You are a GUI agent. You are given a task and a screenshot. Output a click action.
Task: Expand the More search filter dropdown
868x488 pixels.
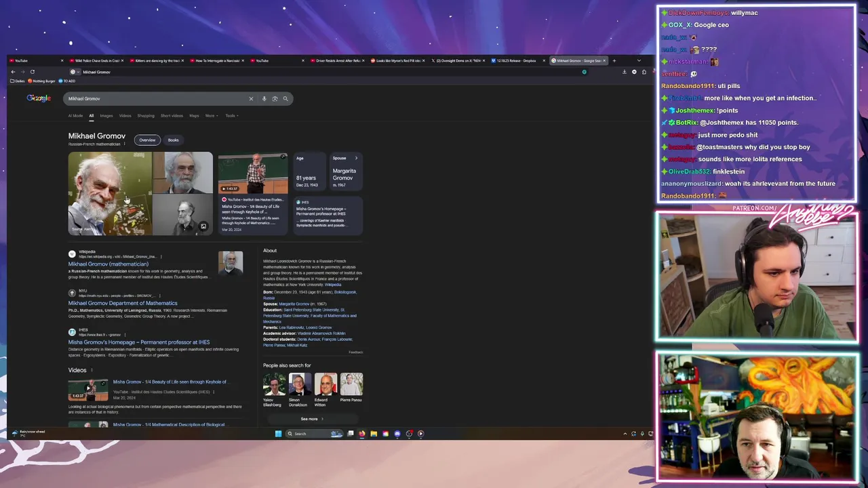point(212,116)
